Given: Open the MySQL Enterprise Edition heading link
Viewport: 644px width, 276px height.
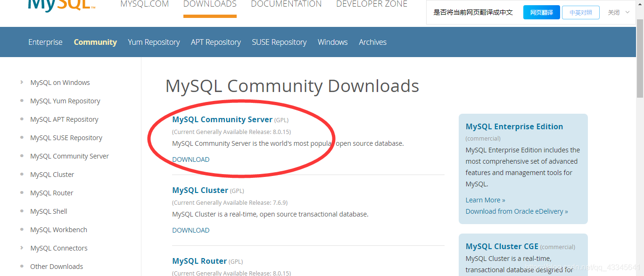Looking at the screenshot, I should (514, 126).
